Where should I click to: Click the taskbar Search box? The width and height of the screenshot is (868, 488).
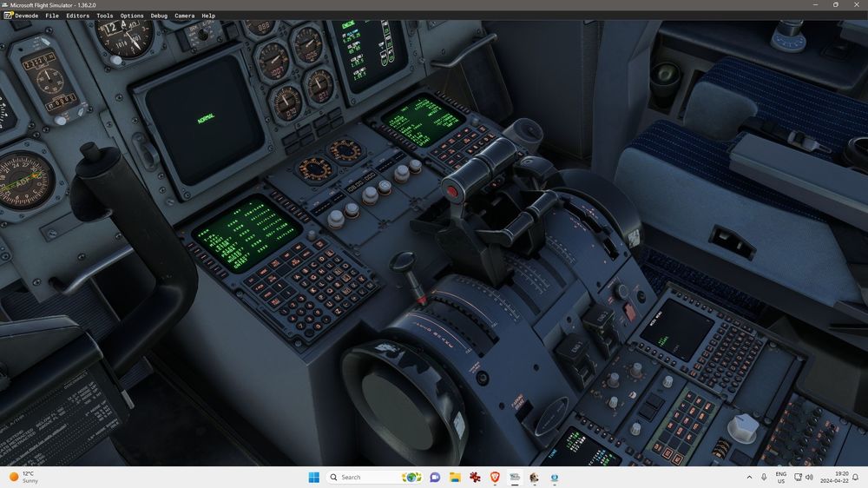360,477
